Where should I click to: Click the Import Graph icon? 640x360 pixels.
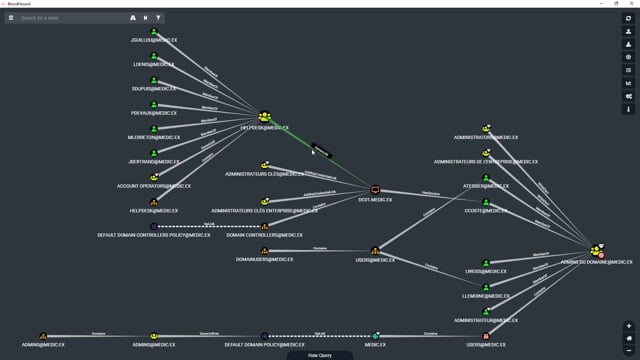tap(629, 44)
